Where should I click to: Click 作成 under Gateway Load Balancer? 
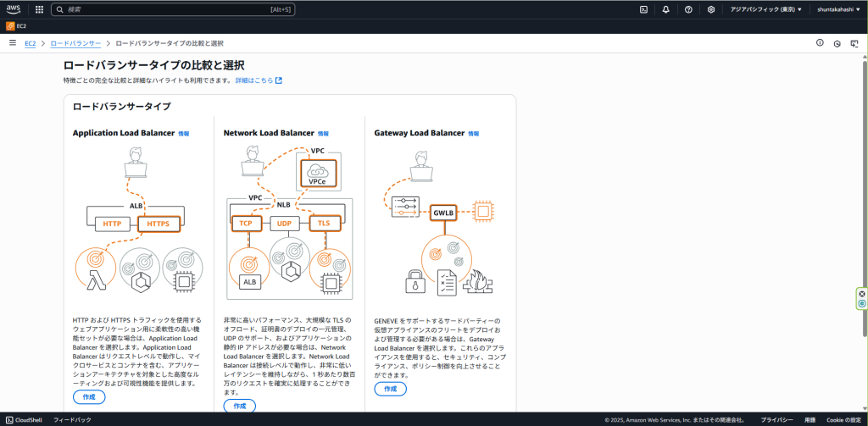click(x=390, y=389)
